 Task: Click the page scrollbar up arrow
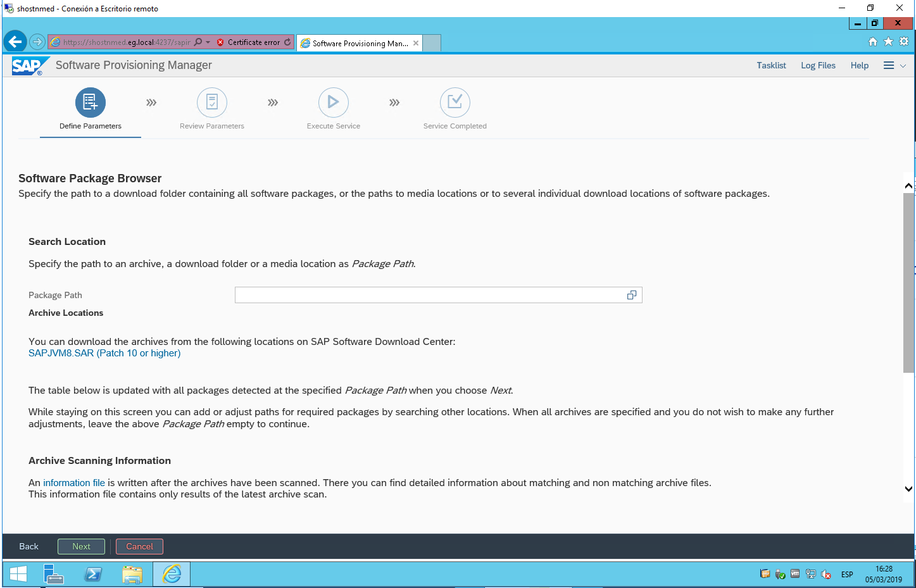[x=908, y=185]
